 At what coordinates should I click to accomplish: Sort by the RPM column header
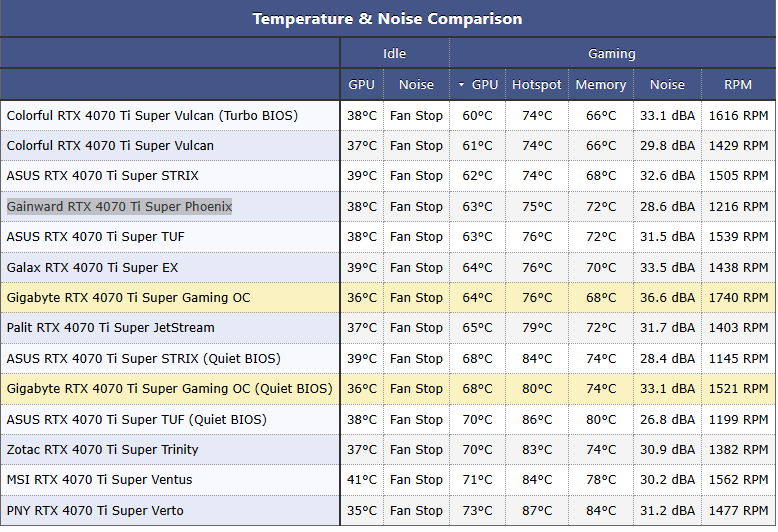point(738,85)
